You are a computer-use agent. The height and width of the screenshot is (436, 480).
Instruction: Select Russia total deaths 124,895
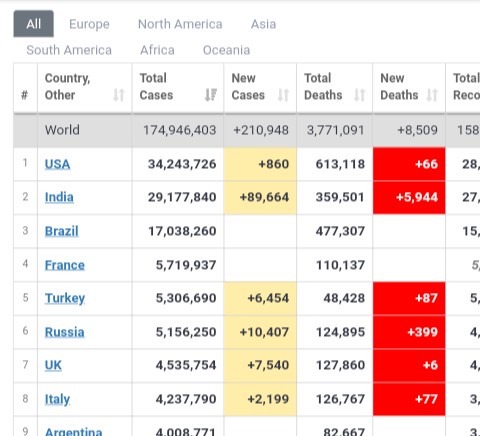(x=340, y=332)
